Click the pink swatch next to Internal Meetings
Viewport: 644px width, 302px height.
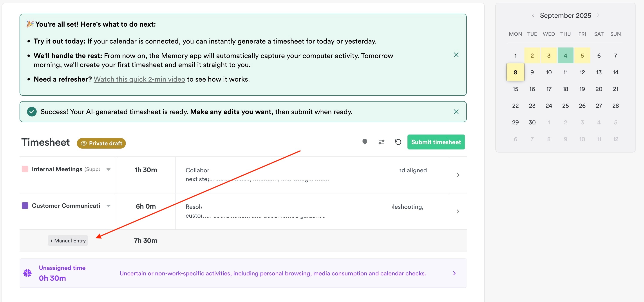pos(25,169)
